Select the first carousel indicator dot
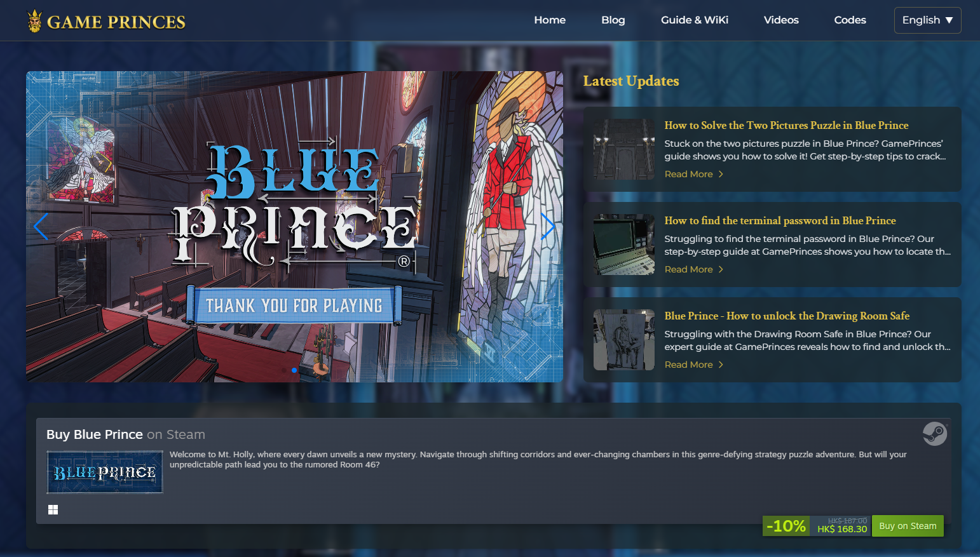The image size is (980, 557). click(x=284, y=370)
